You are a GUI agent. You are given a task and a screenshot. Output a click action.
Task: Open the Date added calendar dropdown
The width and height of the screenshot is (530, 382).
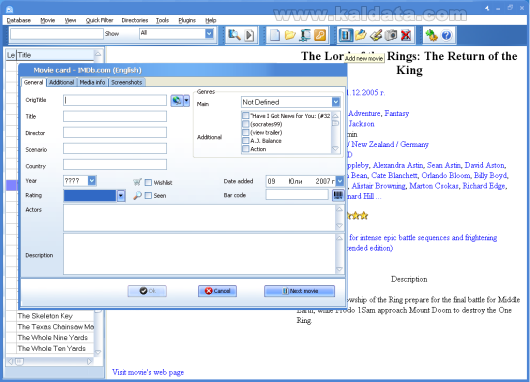point(340,182)
